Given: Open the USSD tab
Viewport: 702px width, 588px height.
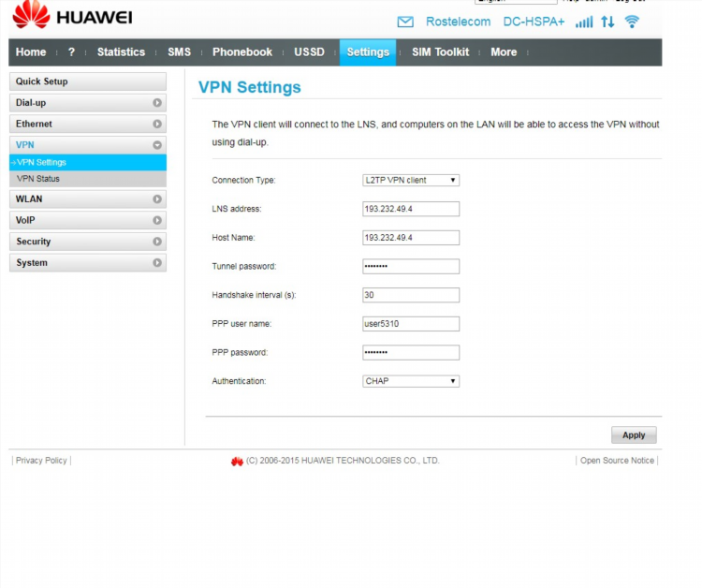Looking at the screenshot, I should 310,51.
